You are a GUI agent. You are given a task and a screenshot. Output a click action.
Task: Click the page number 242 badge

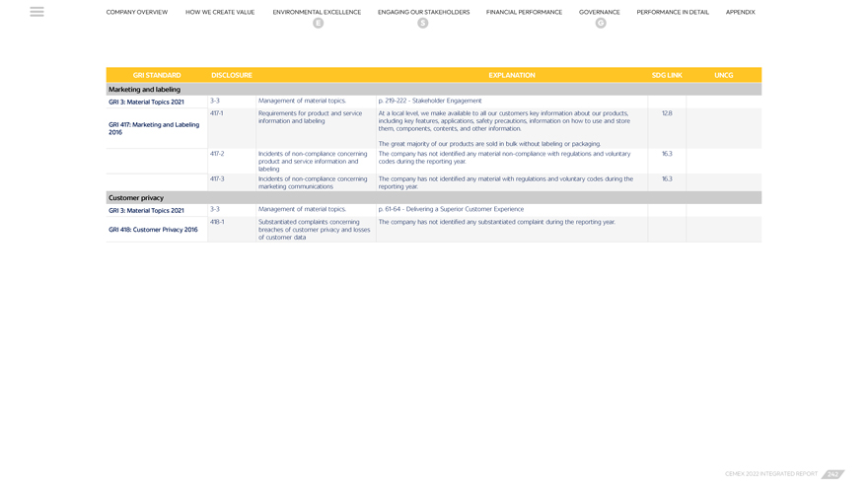(x=833, y=474)
